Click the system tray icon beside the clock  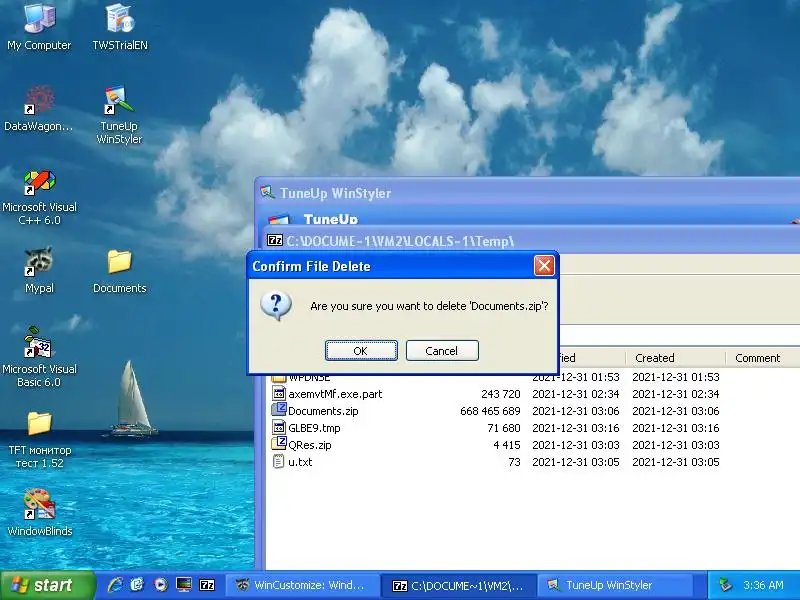(x=725, y=585)
